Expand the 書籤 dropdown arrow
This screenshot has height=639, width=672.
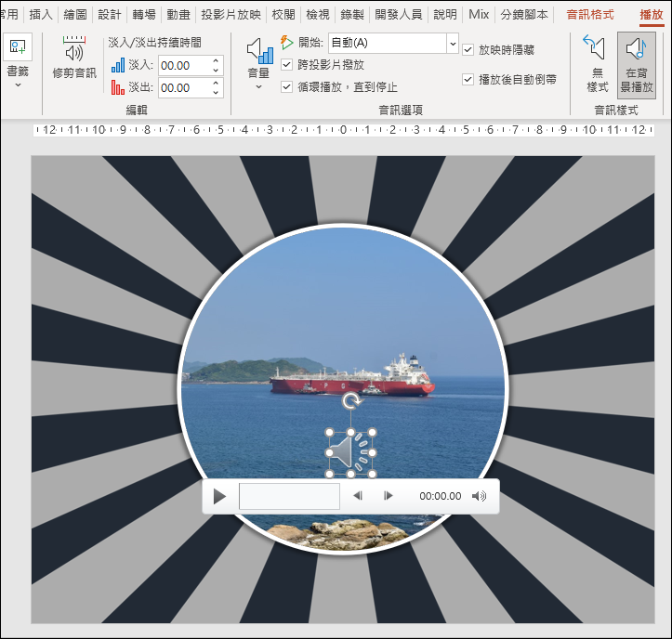pos(18,85)
